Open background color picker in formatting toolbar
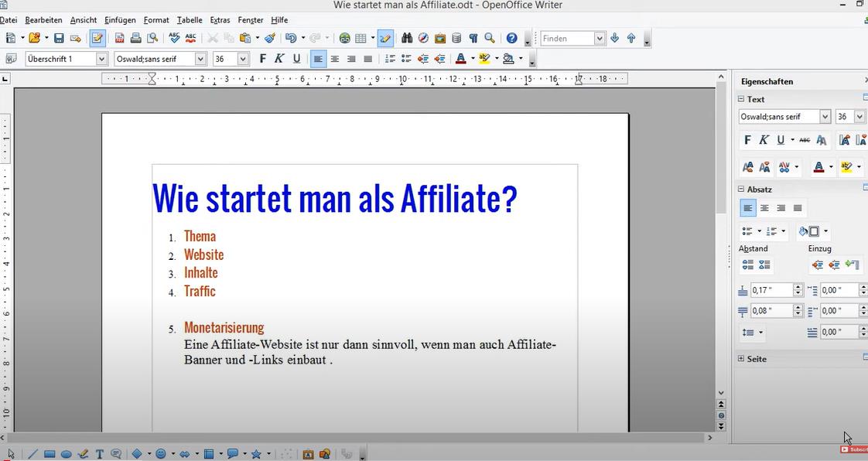The height and width of the screenshot is (461, 868). pyautogui.click(x=521, y=59)
